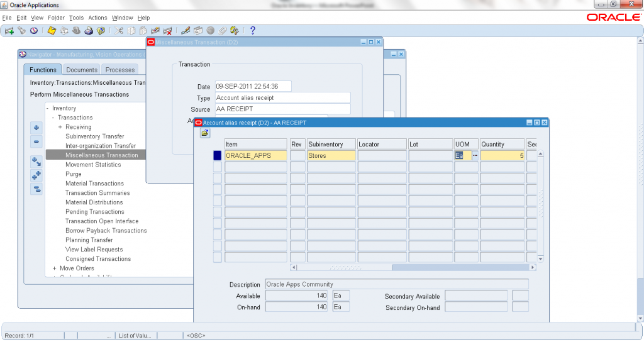Open the UOM list of values button
The image size is (644, 342).
(x=475, y=155)
